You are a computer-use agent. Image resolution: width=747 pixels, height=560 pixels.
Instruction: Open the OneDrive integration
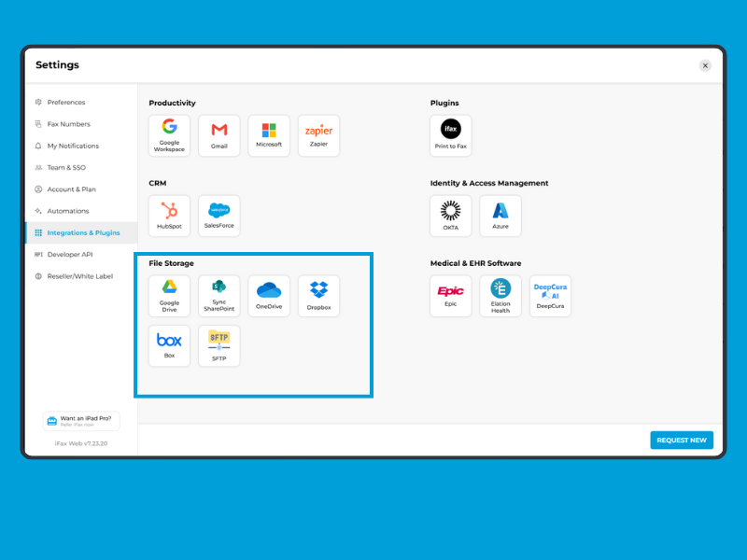click(x=269, y=296)
